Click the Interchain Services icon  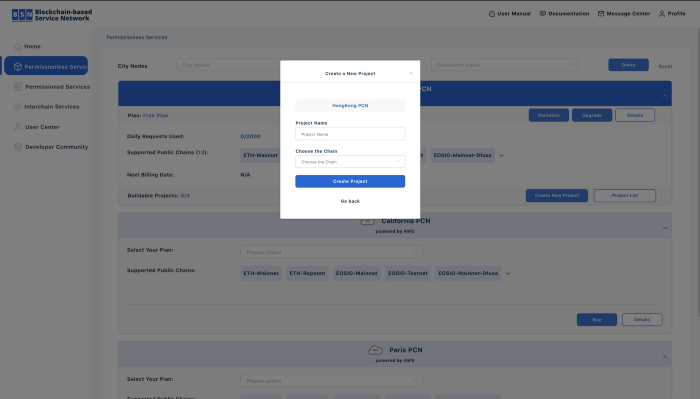click(x=18, y=107)
